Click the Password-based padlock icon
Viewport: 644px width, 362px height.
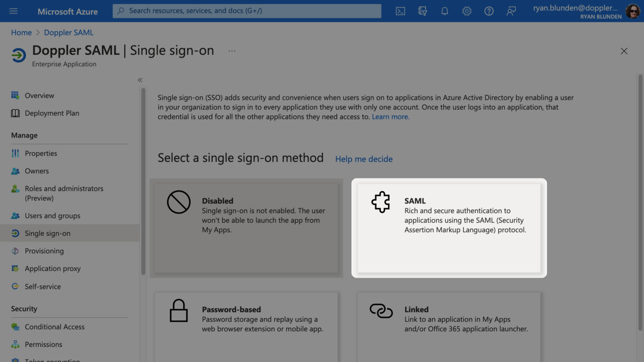[179, 311]
